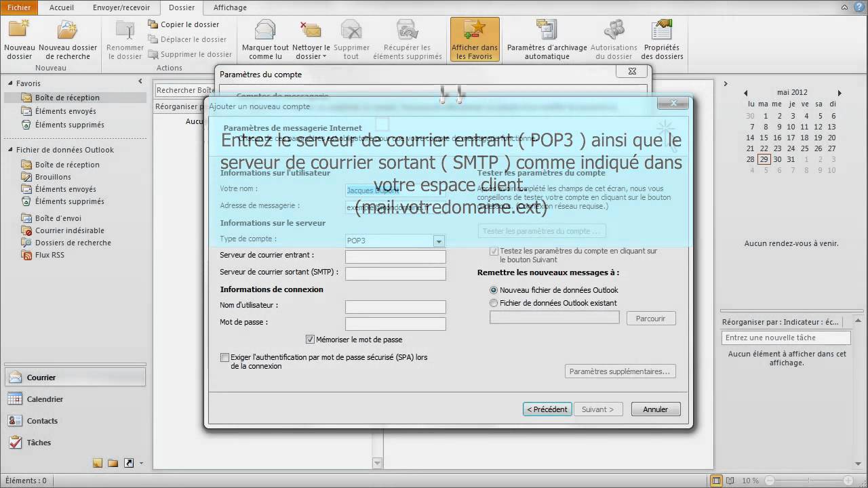Screen dimensions: 868x488
Task: Open Flux RSS folder
Action: click(x=43, y=255)
